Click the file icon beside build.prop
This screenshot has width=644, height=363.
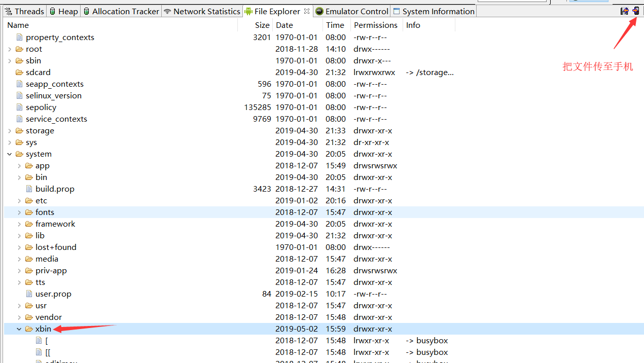pyautogui.click(x=29, y=189)
